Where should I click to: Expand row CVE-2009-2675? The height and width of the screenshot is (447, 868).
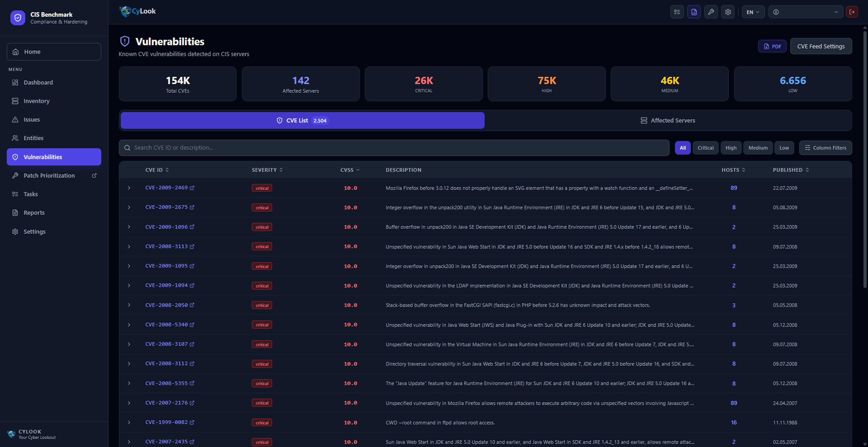[129, 207]
